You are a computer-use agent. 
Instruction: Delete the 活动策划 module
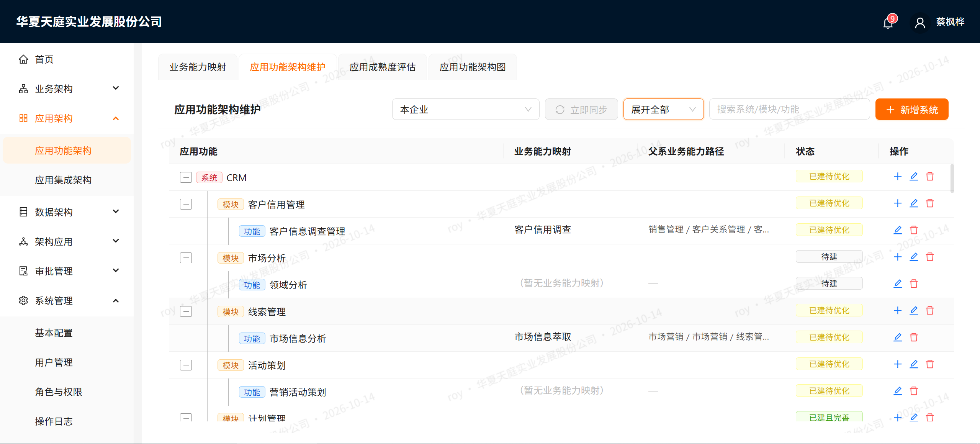tap(930, 364)
